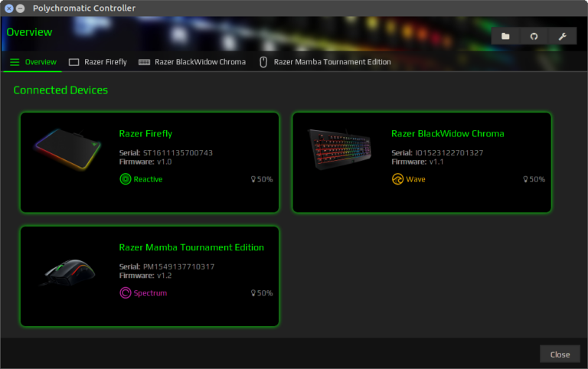Viewport: 588px width, 369px height.
Task: Click BlackWidow serial IO1523122701327
Action: pos(449,152)
